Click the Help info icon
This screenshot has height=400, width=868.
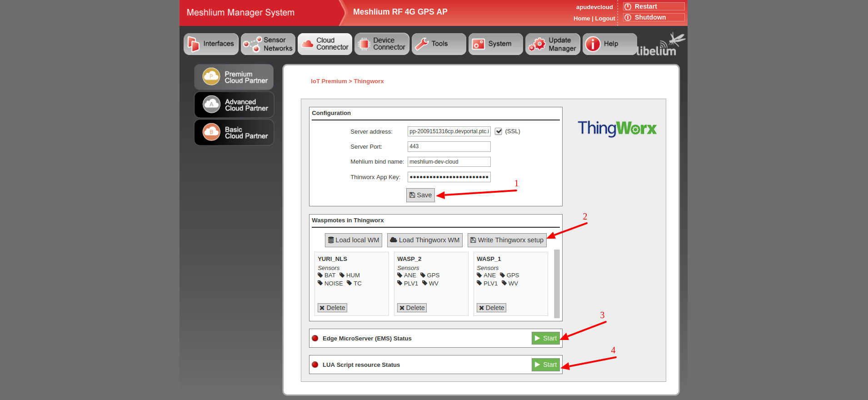click(593, 44)
